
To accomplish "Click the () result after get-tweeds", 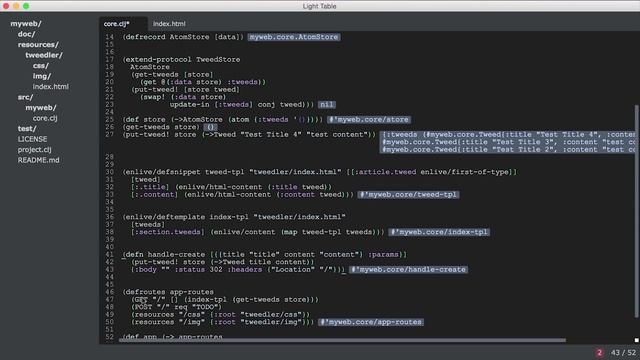I will click(x=210, y=127).
